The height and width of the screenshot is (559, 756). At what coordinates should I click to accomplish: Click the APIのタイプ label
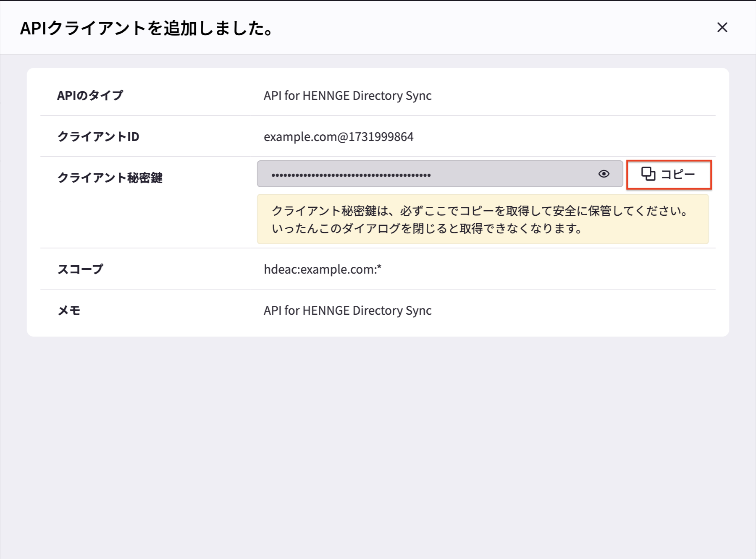(90, 96)
